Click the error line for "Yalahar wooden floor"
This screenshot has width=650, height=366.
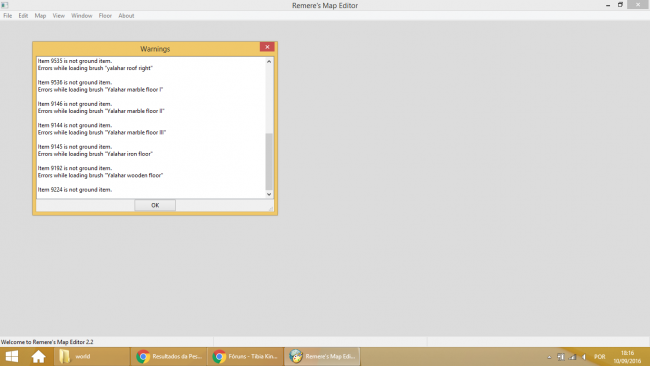tap(100, 175)
